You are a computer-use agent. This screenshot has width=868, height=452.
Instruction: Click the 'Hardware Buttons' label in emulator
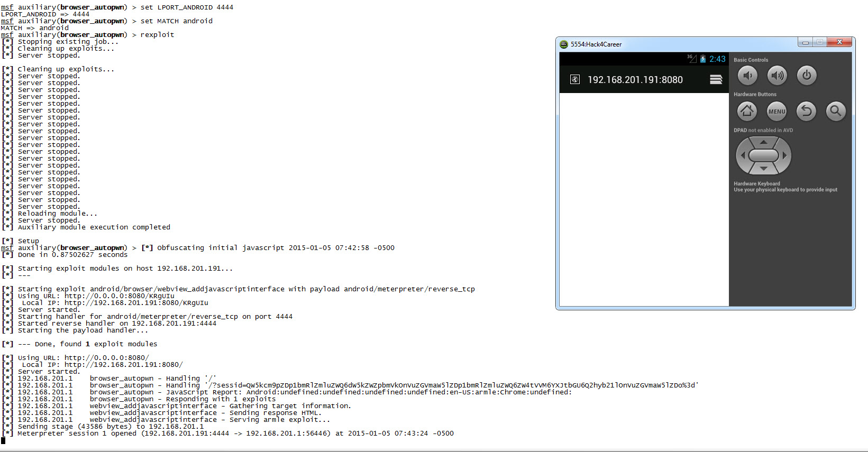[755, 95]
